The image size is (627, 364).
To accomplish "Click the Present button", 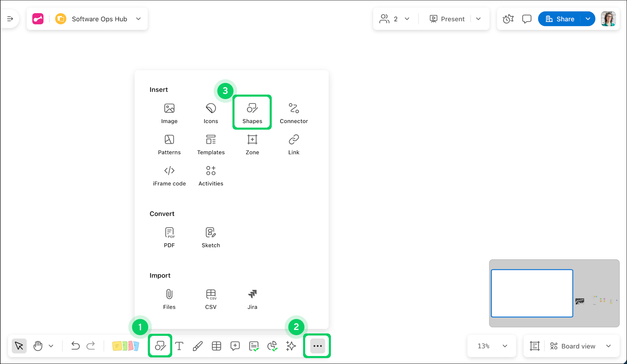I will [447, 19].
